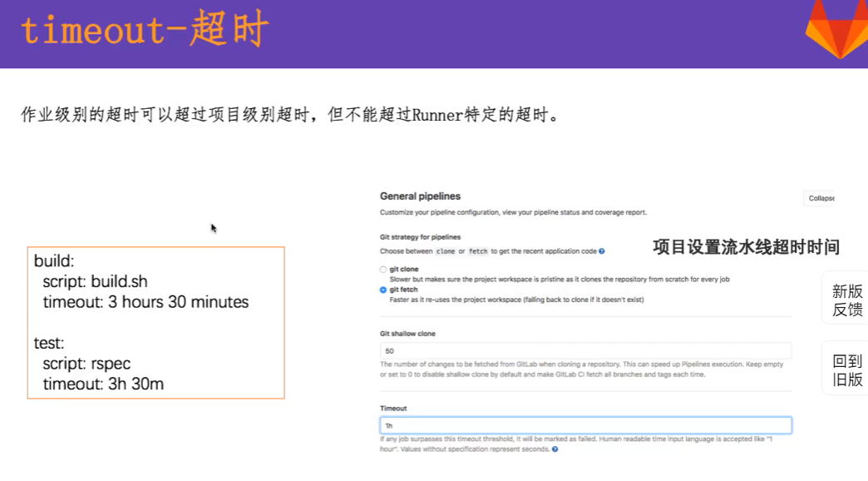
Task: Click the General pipelines heading
Action: (x=420, y=196)
